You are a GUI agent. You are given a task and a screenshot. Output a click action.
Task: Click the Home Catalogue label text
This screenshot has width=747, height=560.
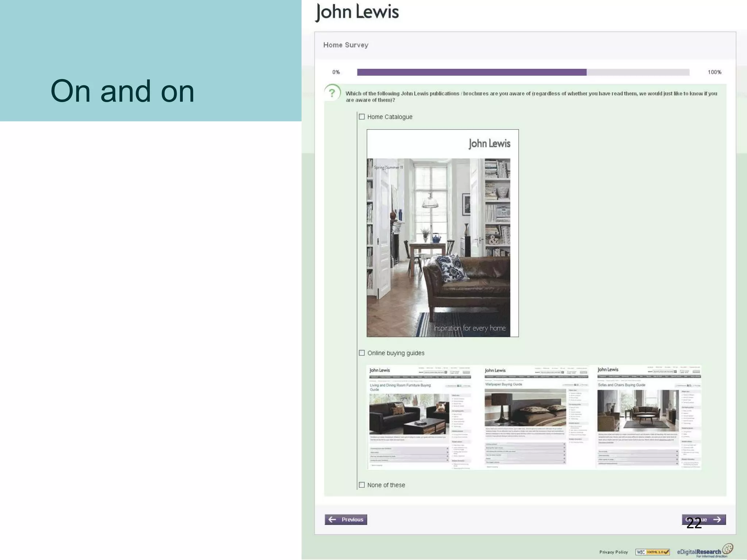tap(390, 117)
